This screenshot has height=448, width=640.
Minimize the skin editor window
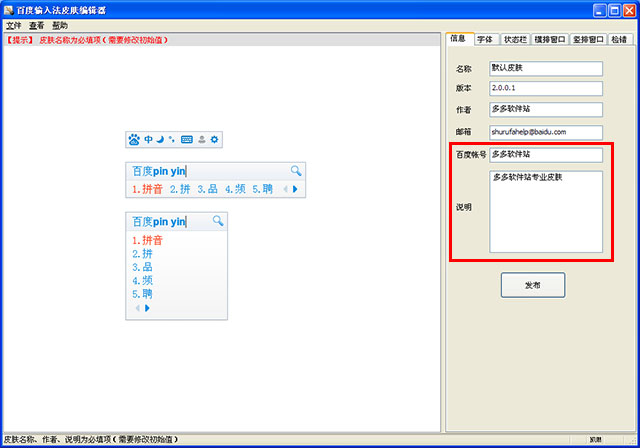coord(600,10)
